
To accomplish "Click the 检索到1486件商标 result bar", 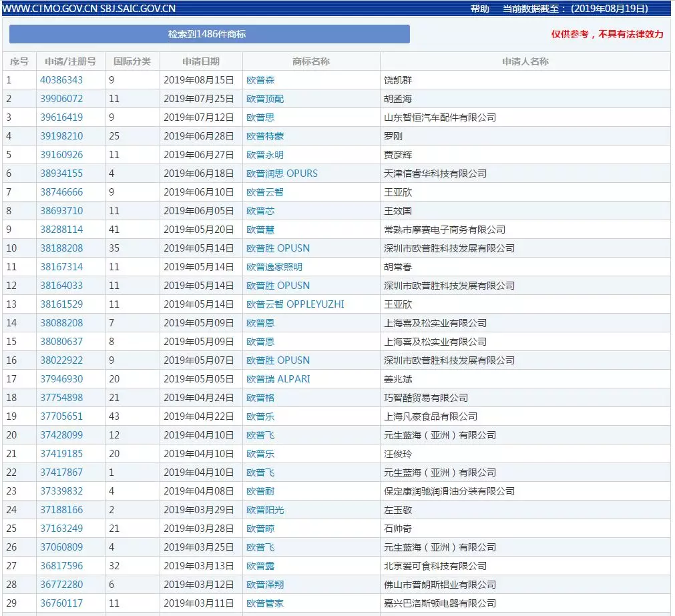I will pos(209,34).
